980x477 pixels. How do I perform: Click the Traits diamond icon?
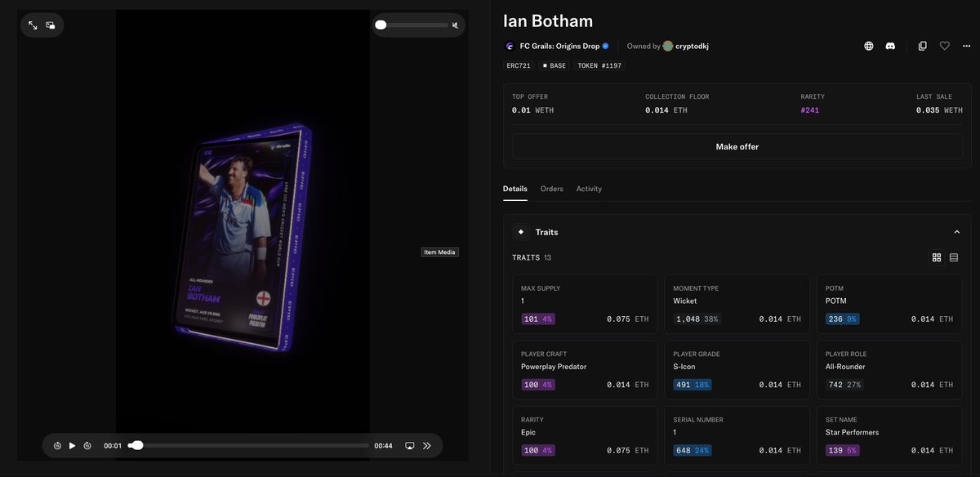click(x=521, y=232)
